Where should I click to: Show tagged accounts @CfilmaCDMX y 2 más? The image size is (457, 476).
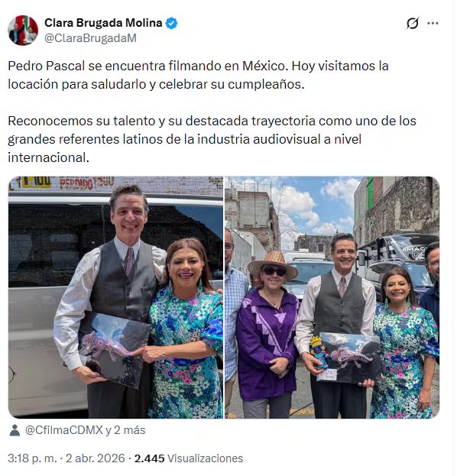pyautogui.click(x=85, y=430)
